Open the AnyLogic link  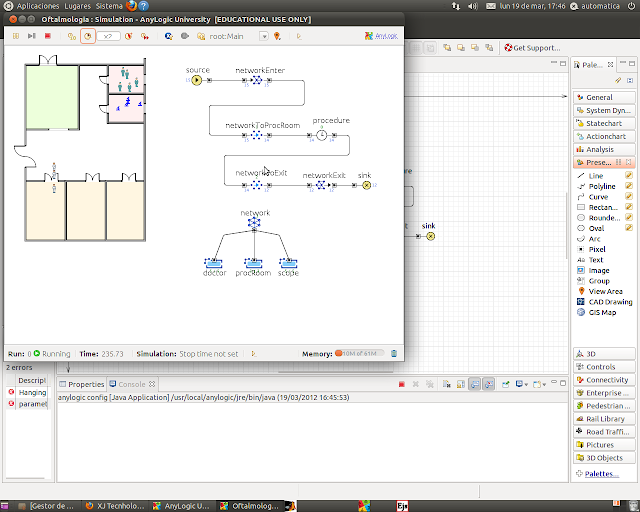(386, 36)
